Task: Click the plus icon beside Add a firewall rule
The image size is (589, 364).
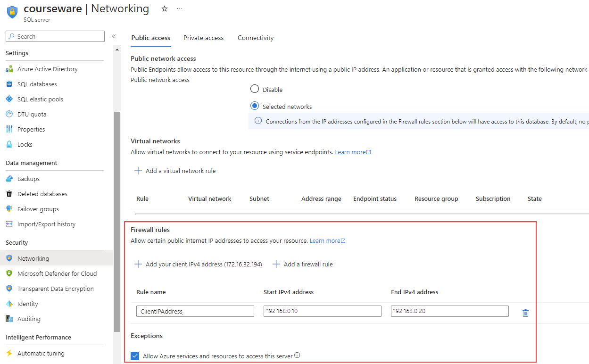Action: click(276, 264)
